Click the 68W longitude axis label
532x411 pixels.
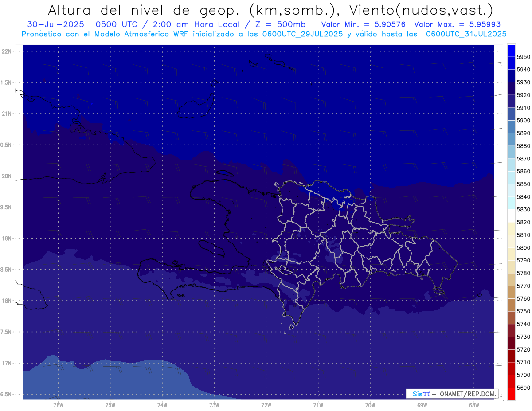(x=473, y=405)
